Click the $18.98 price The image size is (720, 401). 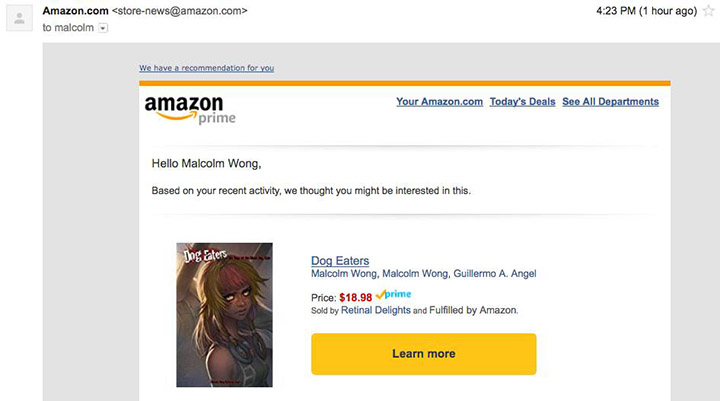355,297
